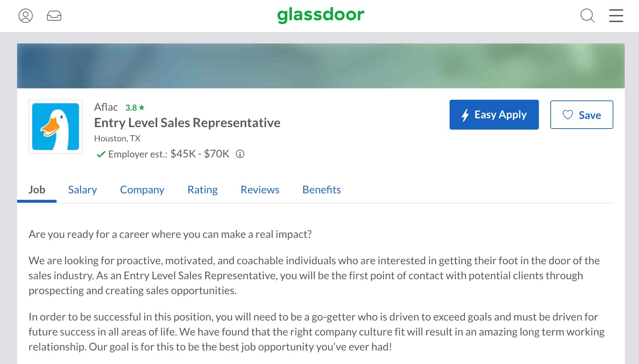View the Reviews tab
The width and height of the screenshot is (639, 364).
click(x=260, y=190)
